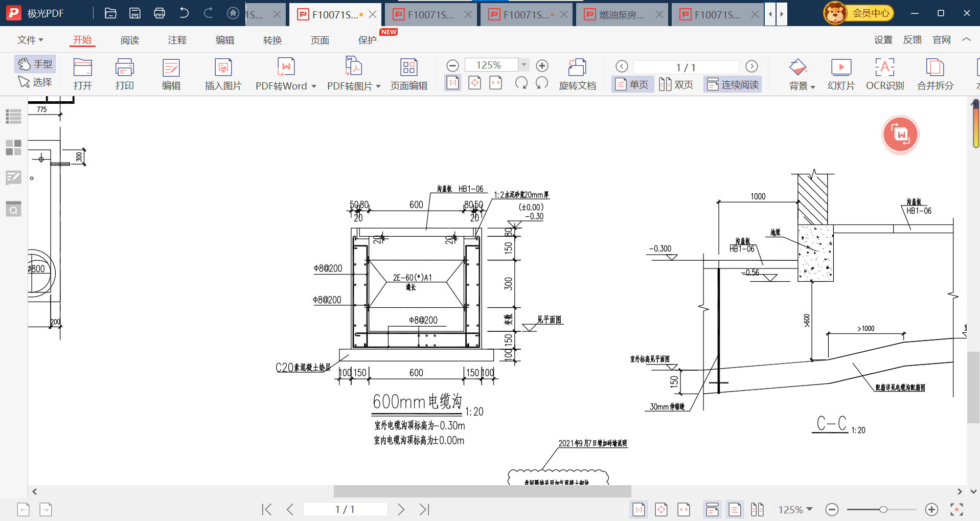Rotate view counterclockwise
The width and height of the screenshot is (980, 521).
[x=521, y=83]
